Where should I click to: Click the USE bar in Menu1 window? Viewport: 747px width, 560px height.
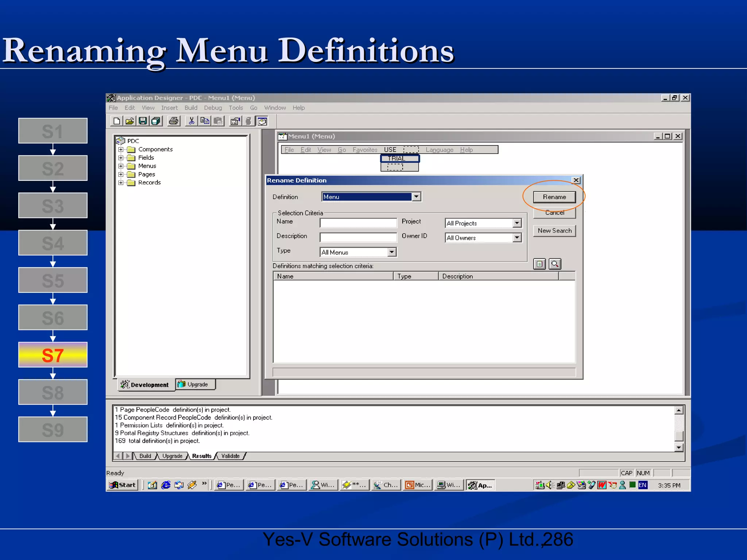click(390, 150)
